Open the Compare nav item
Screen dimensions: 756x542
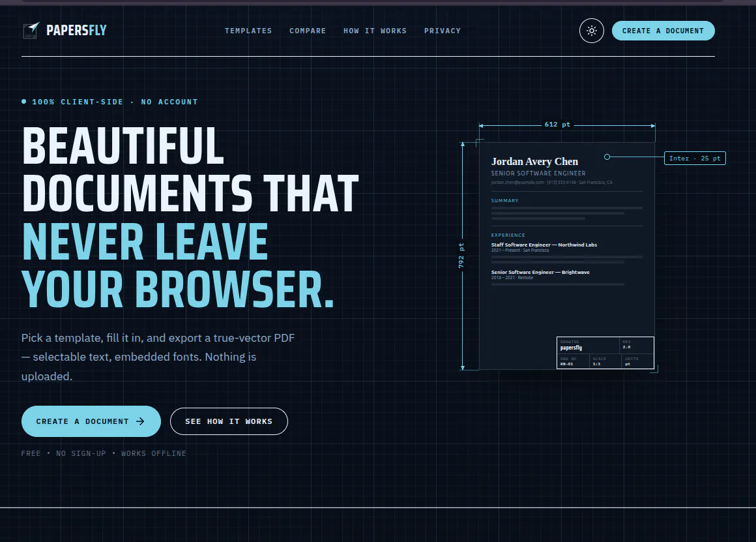click(x=308, y=31)
